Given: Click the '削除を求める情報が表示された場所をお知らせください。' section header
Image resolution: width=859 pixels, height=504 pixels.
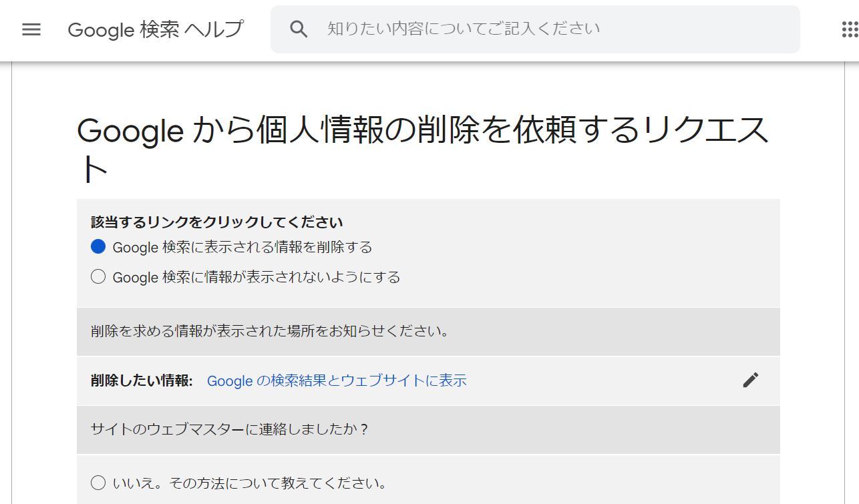Looking at the screenshot, I should point(270,331).
